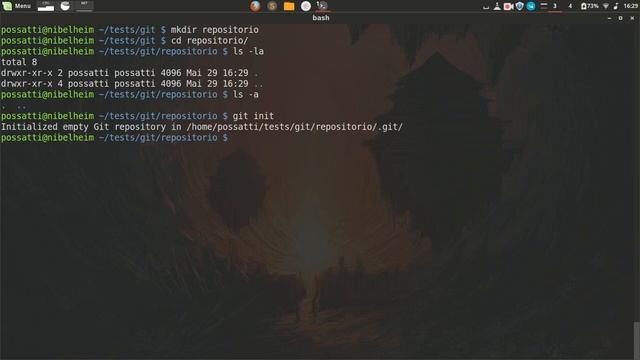The height and width of the screenshot is (360, 640).
Task: Open the blue shield tray icon
Action: 519,6
